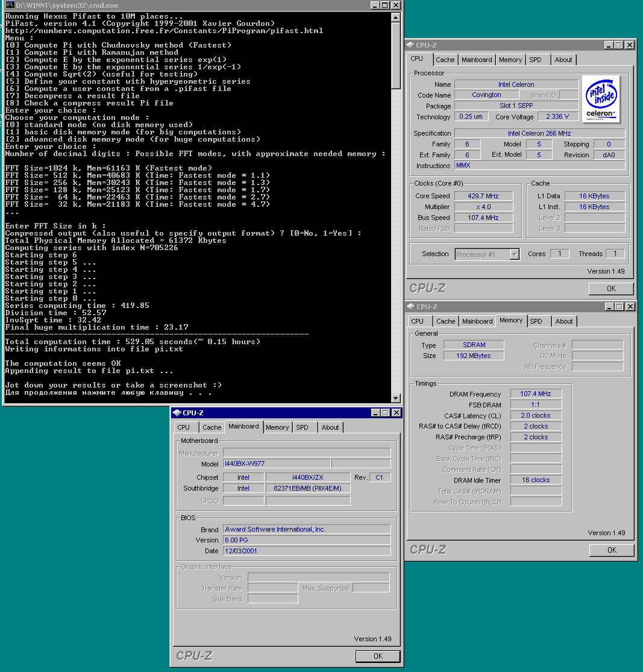This screenshot has width=643, height=672.
Task: Click the CPU-Z icon in Mainboard window title
Action: coord(177,413)
